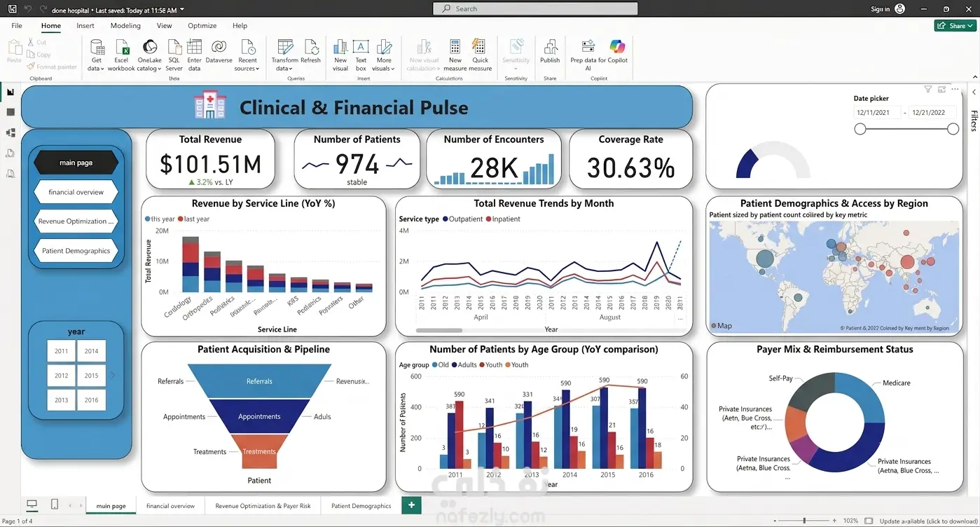Select the 2016 year slicer tile
This screenshot has height=527, width=980.
pyautogui.click(x=91, y=400)
